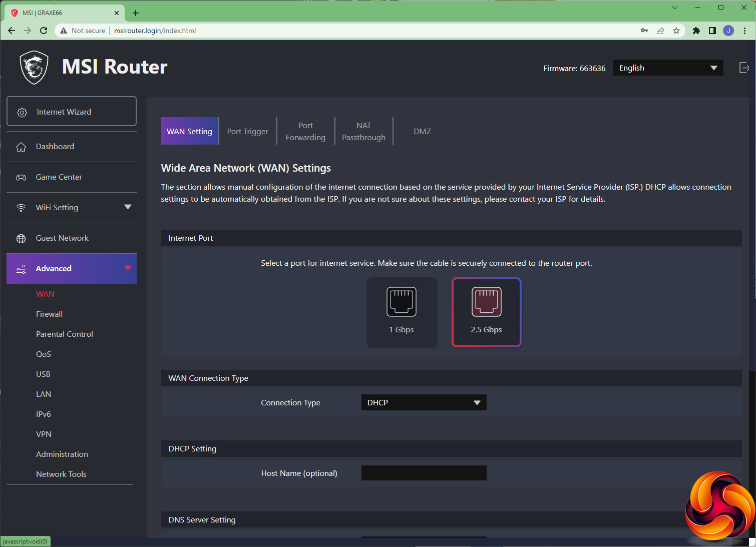Go forward in browser history
Image resolution: width=756 pixels, height=547 pixels.
pos(28,31)
